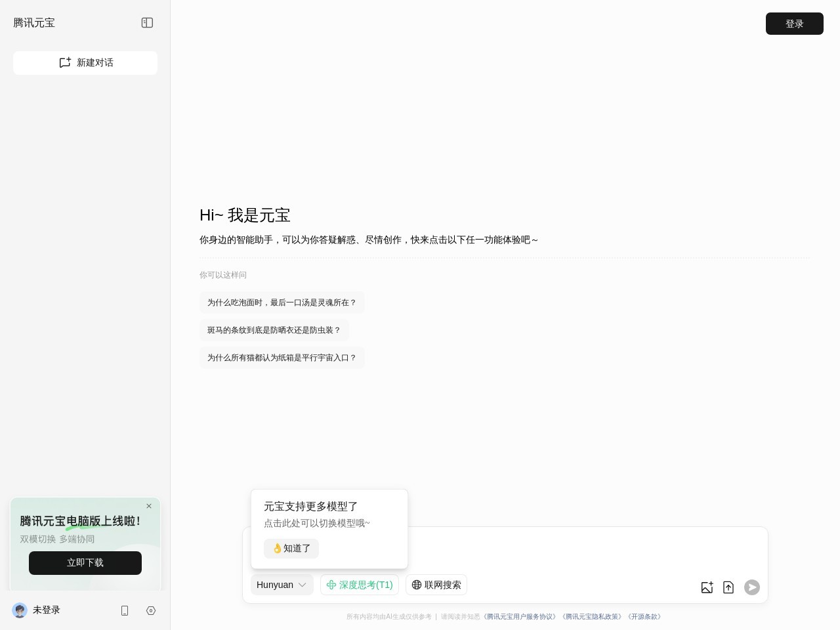This screenshot has height=630, width=840.
Task: Select suggestion about 吃泡面 last sip of soup
Action: [282, 303]
